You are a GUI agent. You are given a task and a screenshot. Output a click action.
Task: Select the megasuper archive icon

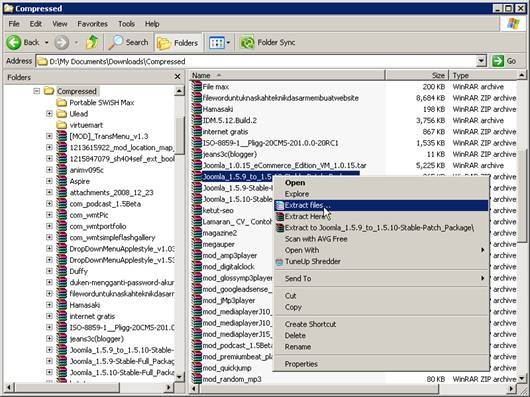pyautogui.click(x=196, y=244)
